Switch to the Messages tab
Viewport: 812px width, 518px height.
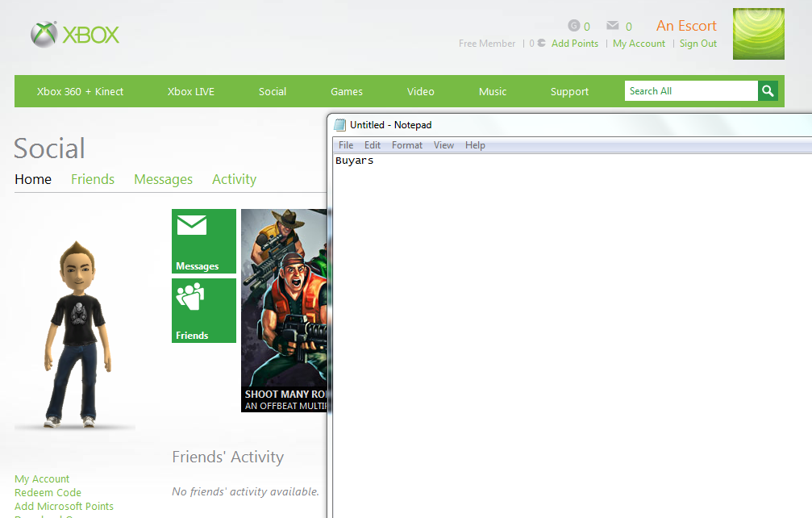(163, 179)
